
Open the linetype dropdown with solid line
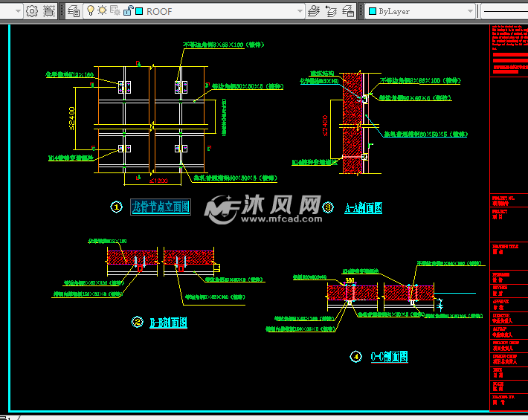coord(504,11)
